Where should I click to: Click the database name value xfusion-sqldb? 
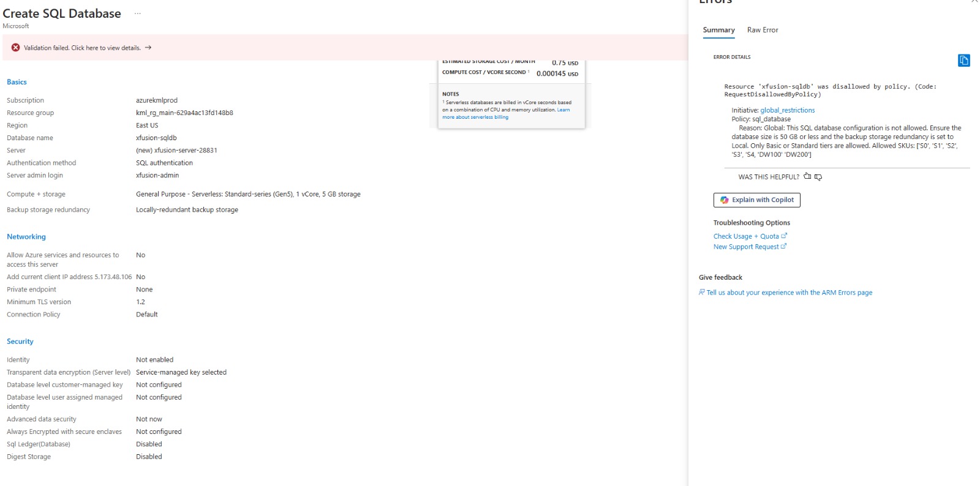point(156,138)
